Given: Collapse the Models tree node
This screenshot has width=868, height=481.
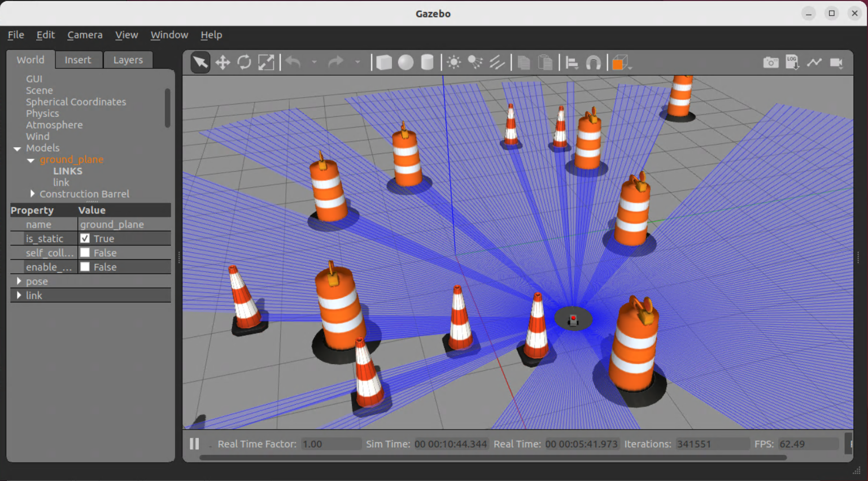Looking at the screenshot, I should [x=18, y=148].
